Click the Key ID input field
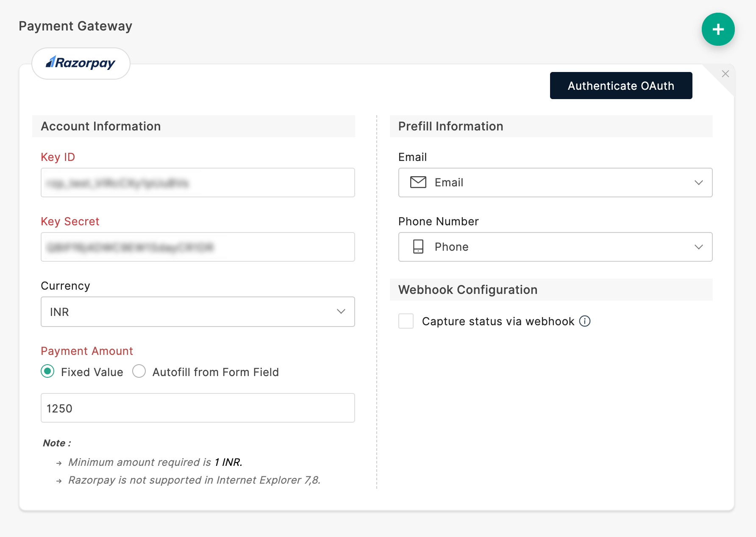 [198, 183]
